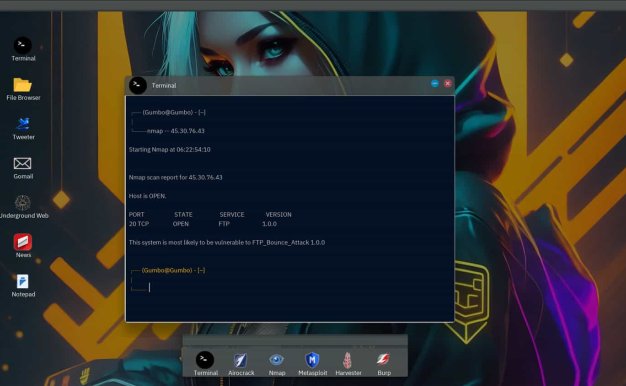626x386 pixels.
Task: Minimize the Terminal window with the blue button
Action: click(x=435, y=83)
